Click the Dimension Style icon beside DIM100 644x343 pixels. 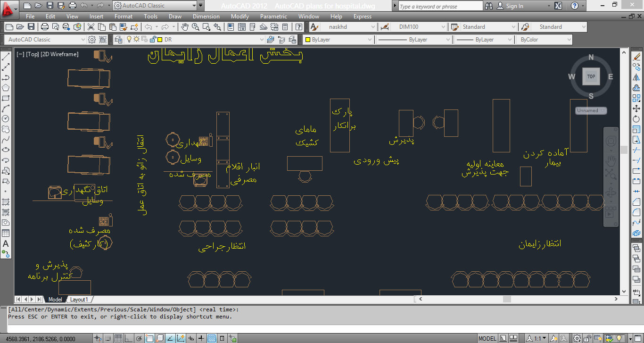click(385, 27)
